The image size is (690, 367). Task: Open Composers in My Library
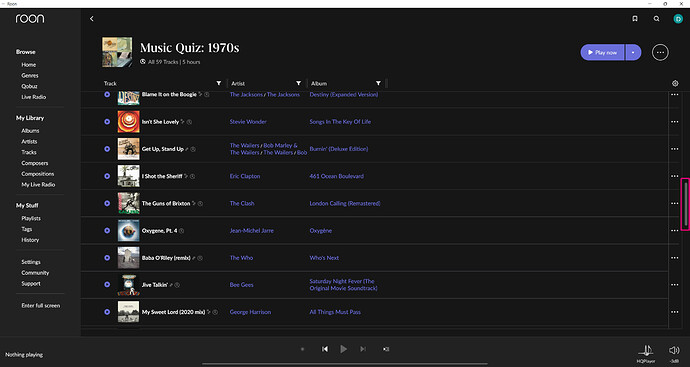35,163
